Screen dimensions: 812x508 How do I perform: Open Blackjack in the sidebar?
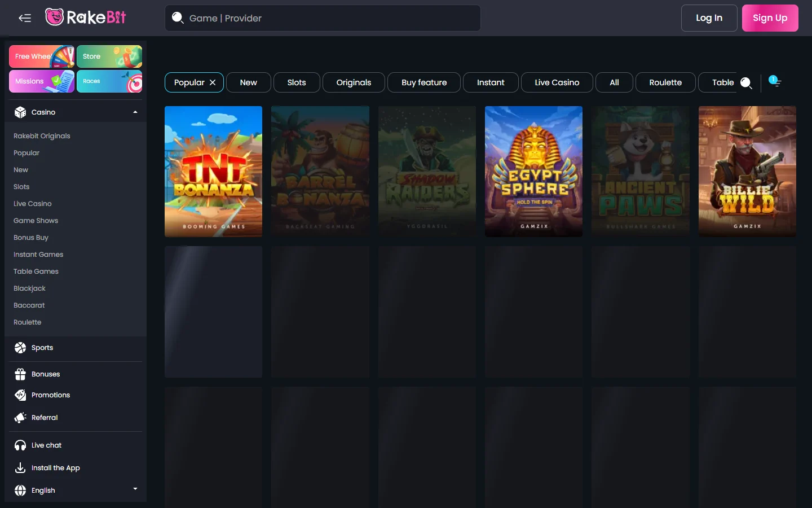(29, 288)
